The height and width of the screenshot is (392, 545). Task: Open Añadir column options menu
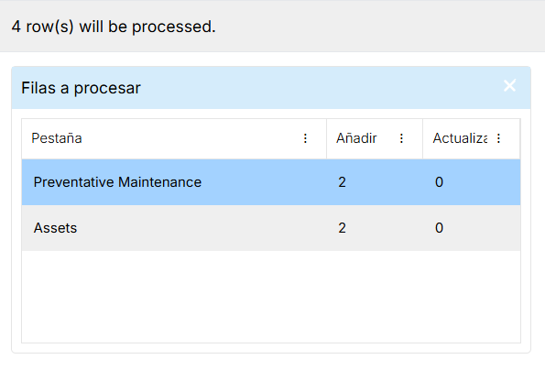(401, 138)
